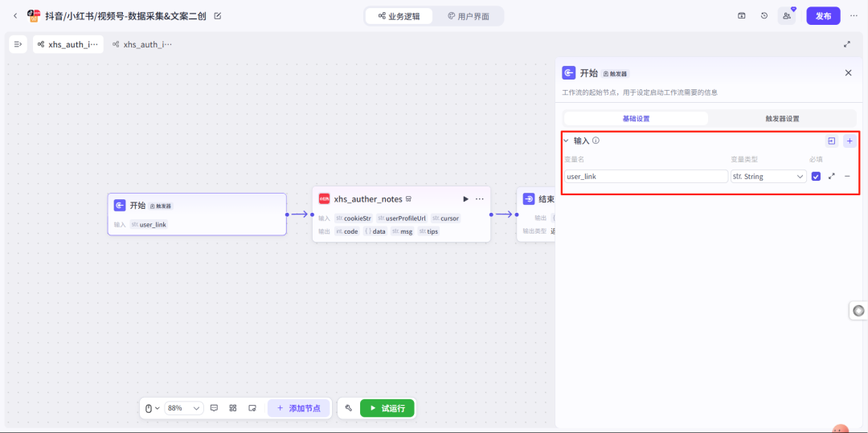
Task: Select the second xhs_auth_i… workflow tab
Action: [x=142, y=44]
